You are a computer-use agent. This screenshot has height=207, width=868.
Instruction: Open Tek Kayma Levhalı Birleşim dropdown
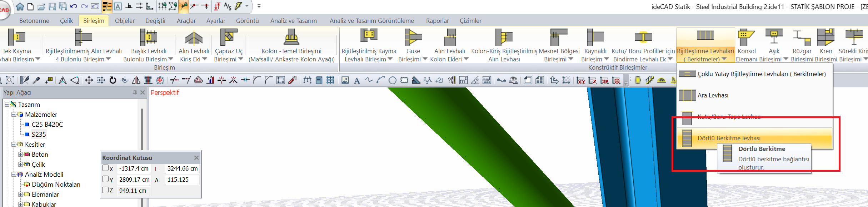[38, 59]
